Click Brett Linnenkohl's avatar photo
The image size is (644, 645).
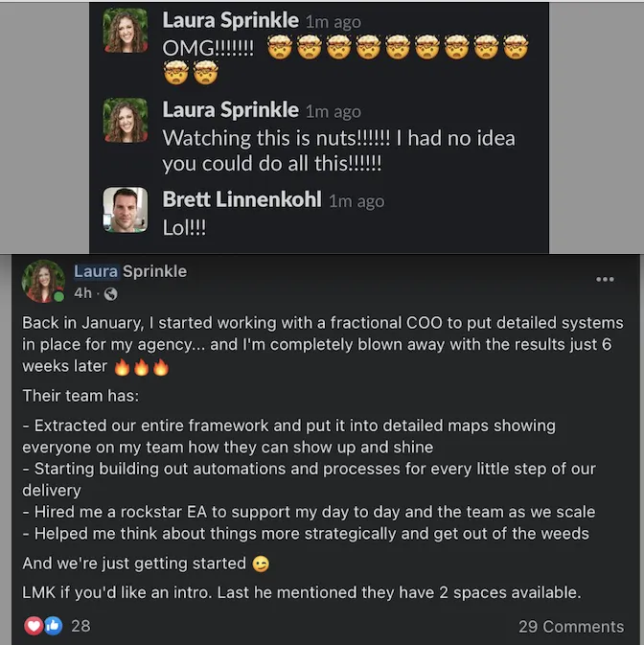[x=126, y=209]
